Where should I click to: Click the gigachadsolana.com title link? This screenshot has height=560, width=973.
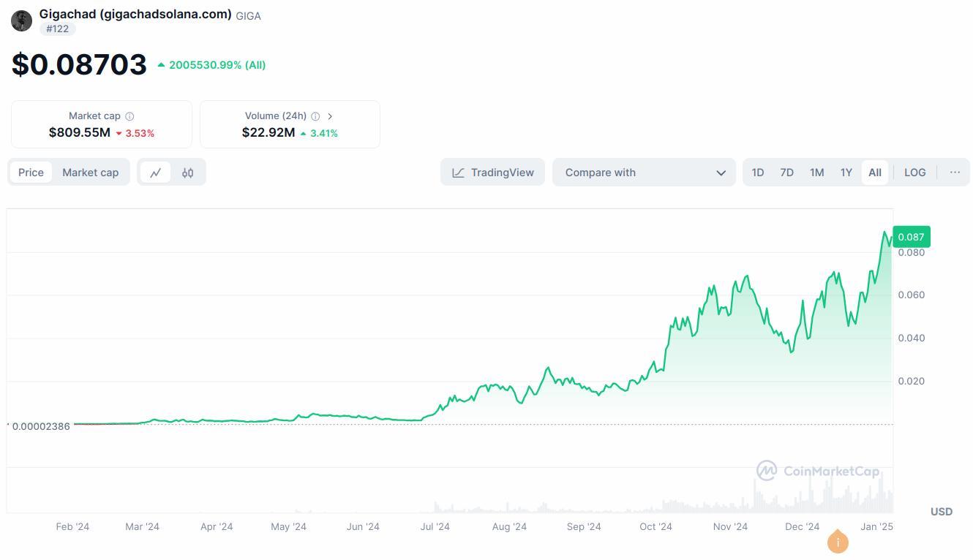(135, 14)
